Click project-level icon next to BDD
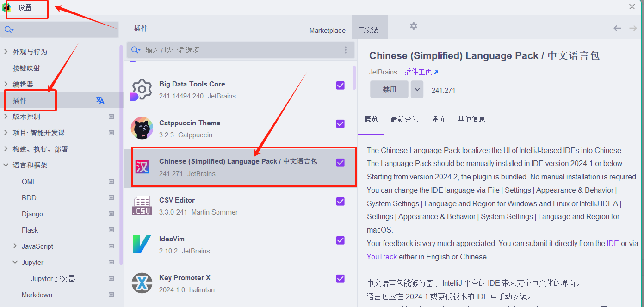This screenshot has width=644, height=307. (111, 197)
